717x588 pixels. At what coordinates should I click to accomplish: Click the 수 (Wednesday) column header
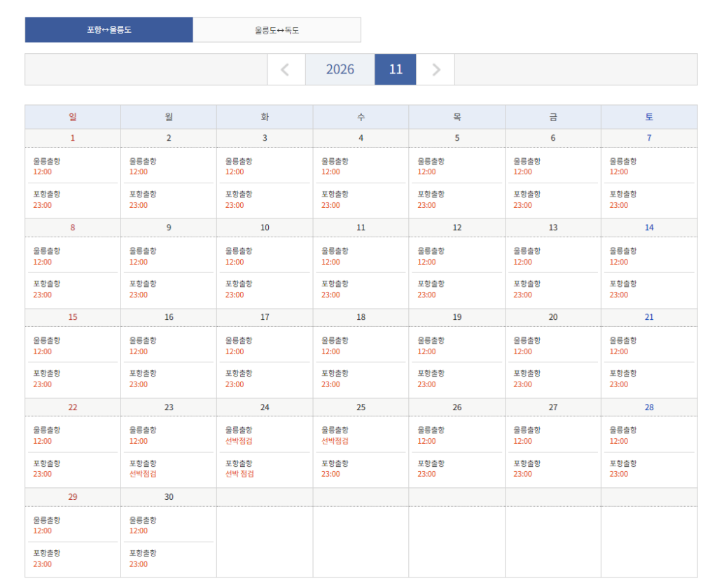coord(361,117)
